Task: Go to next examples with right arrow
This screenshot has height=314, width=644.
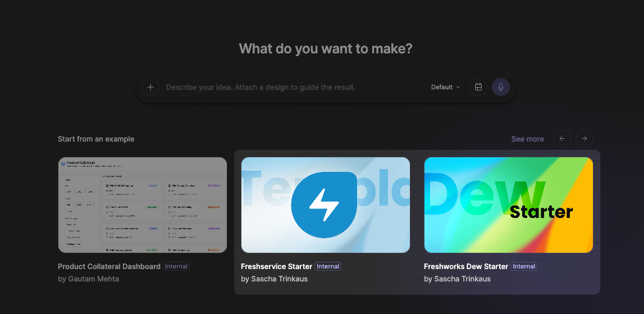Action: point(584,139)
